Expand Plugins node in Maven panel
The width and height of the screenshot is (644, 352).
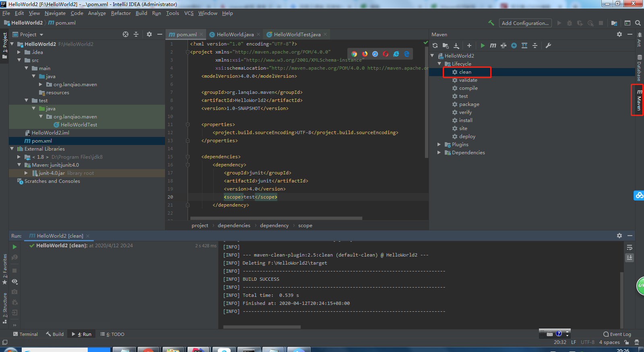440,144
